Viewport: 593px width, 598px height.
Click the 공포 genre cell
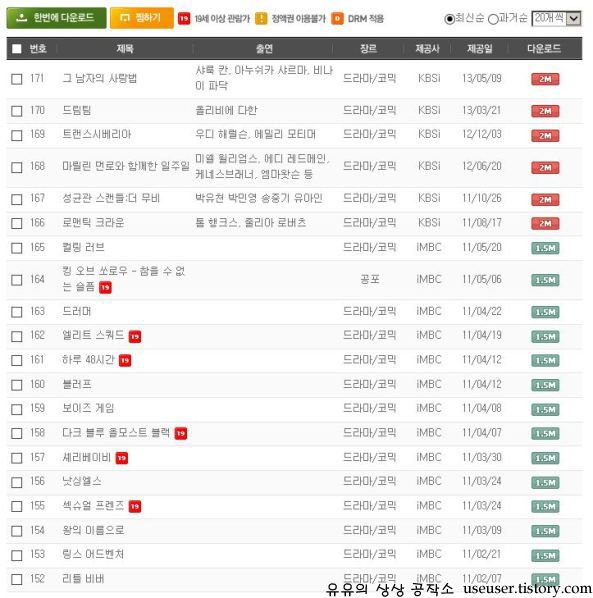pos(370,280)
